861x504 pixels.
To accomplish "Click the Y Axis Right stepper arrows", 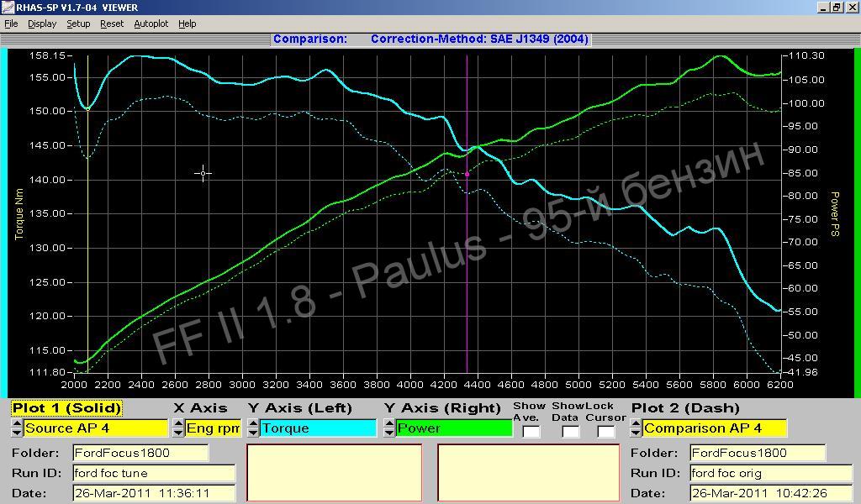I will click(x=388, y=428).
